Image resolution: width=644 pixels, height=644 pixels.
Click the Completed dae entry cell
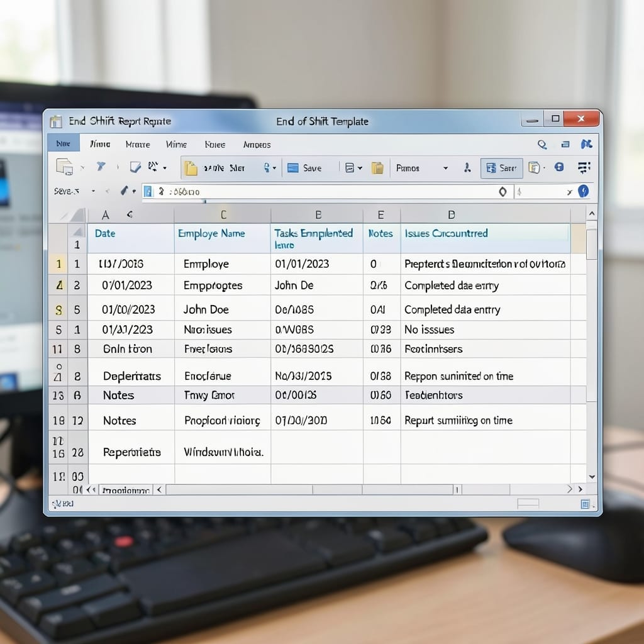tap(485, 285)
